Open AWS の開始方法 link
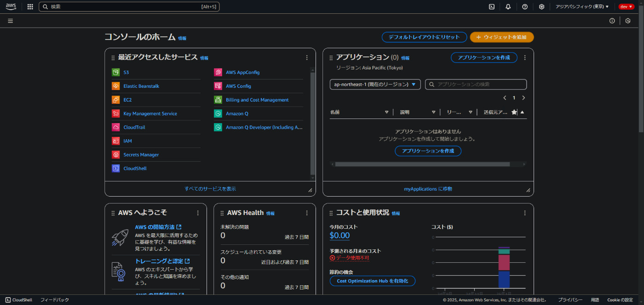The height and width of the screenshot is (305, 644). pyautogui.click(x=158, y=227)
